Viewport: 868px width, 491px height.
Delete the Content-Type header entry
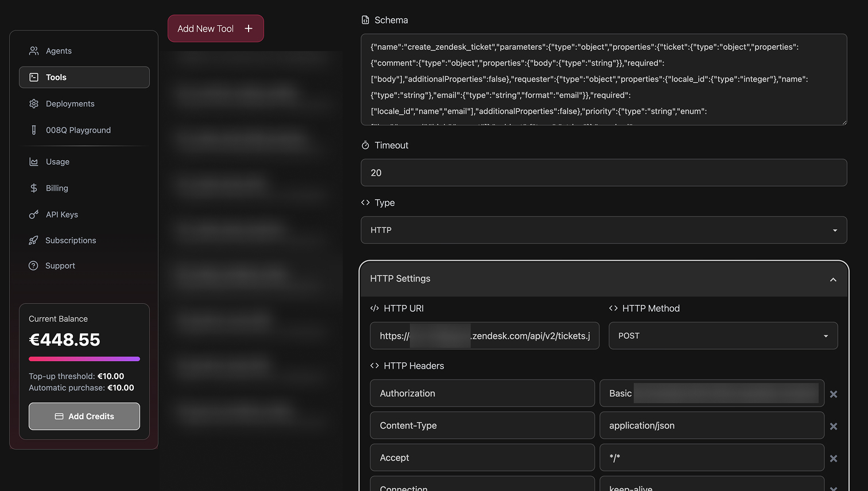tap(834, 426)
